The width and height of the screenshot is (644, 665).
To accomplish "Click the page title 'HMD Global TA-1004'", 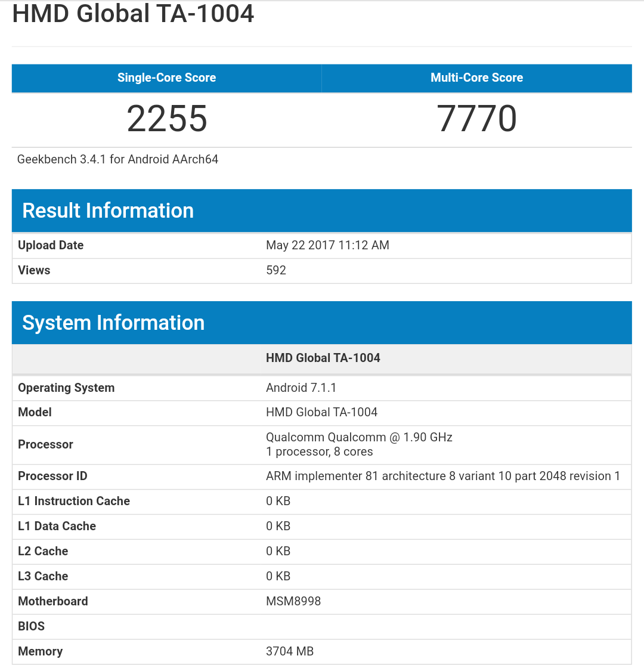I will pyautogui.click(x=133, y=13).
